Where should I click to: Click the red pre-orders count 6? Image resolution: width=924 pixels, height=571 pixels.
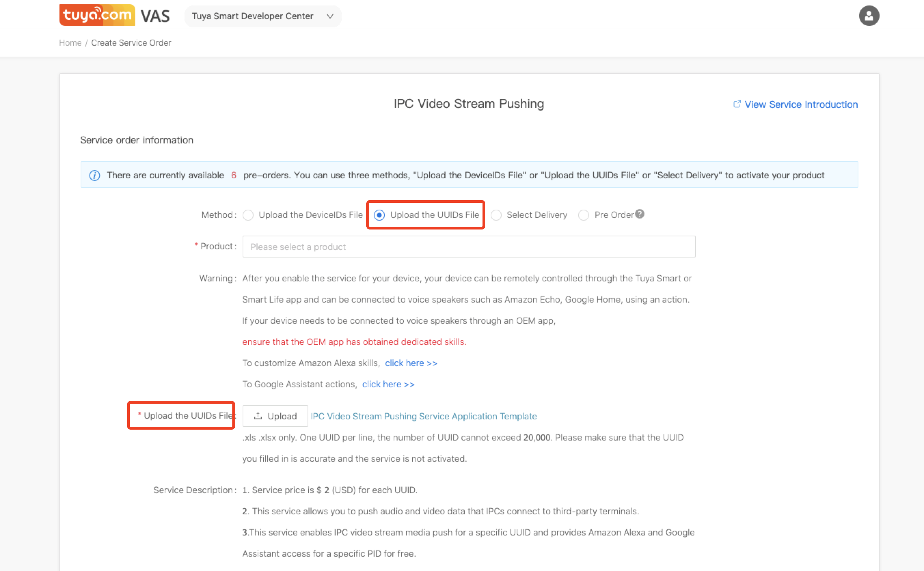click(x=234, y=175)
